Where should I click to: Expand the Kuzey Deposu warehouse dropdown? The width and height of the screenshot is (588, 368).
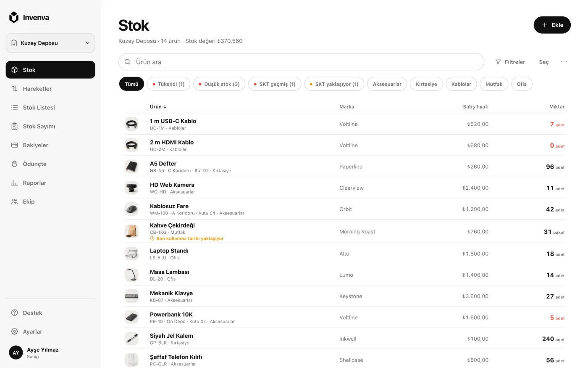pos(50,43)
